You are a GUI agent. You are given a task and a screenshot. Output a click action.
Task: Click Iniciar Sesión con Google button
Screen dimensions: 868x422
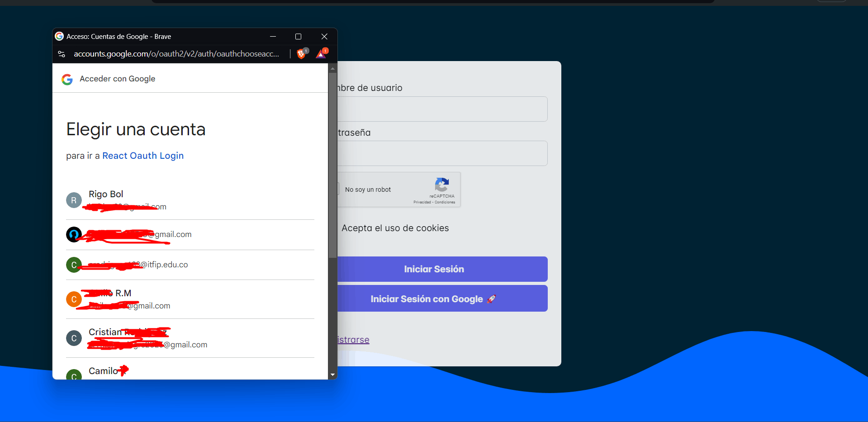[x=442, y=299]
